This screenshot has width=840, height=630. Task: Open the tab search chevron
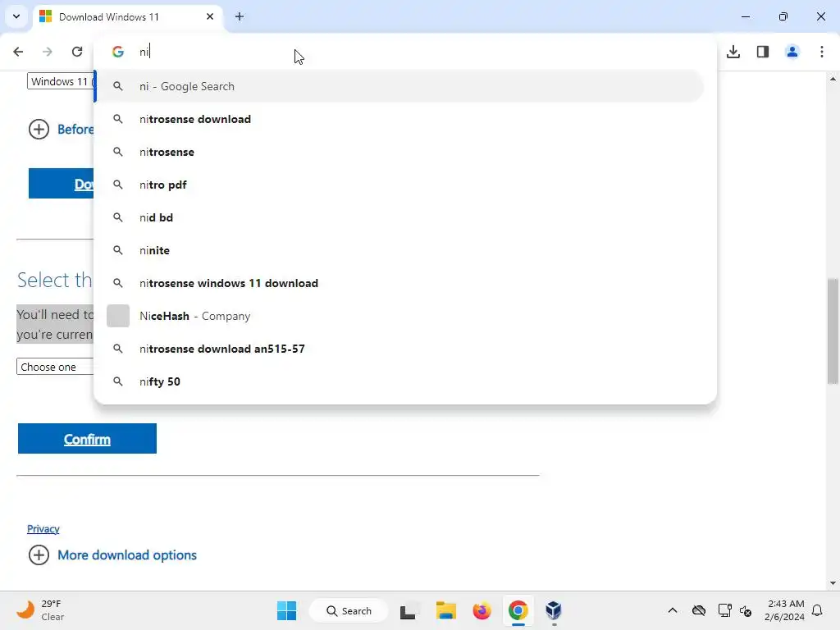(16, 16)
